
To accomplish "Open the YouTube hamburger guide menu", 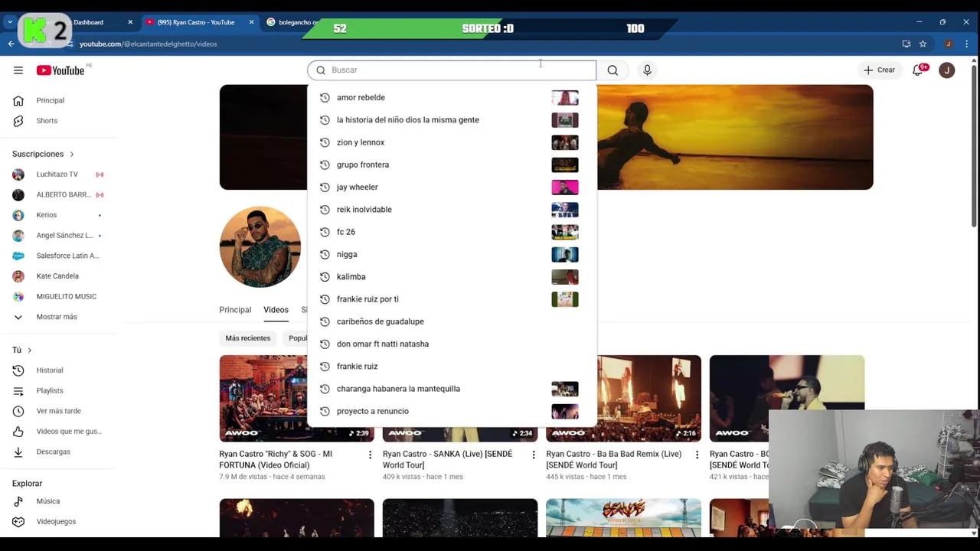I will (x=18, y=70).
